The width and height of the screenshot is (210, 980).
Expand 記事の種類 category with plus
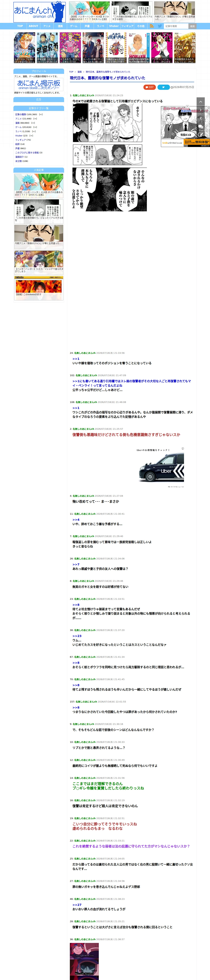[x=41, y=114]
